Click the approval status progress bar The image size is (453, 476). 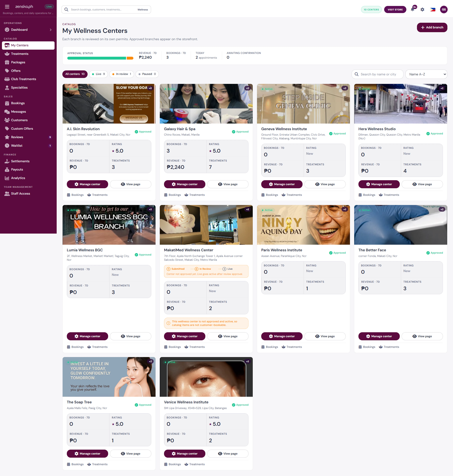coord(100,58)
